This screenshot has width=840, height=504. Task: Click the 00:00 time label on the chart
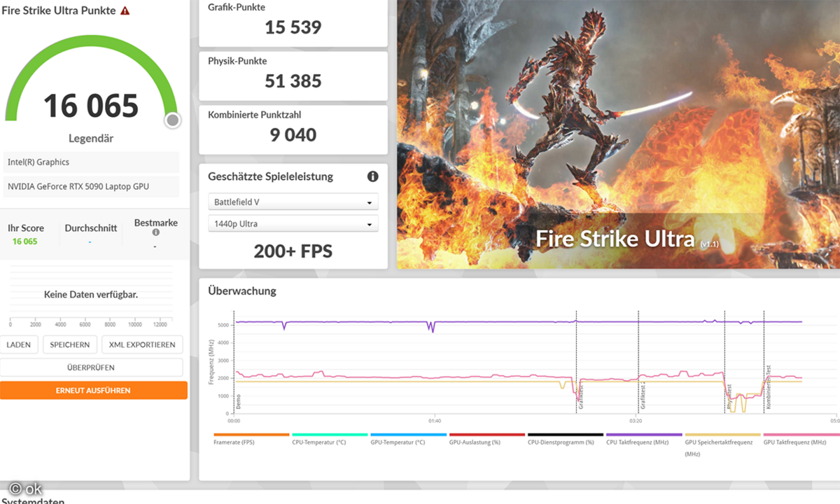[x=234, y=421]
